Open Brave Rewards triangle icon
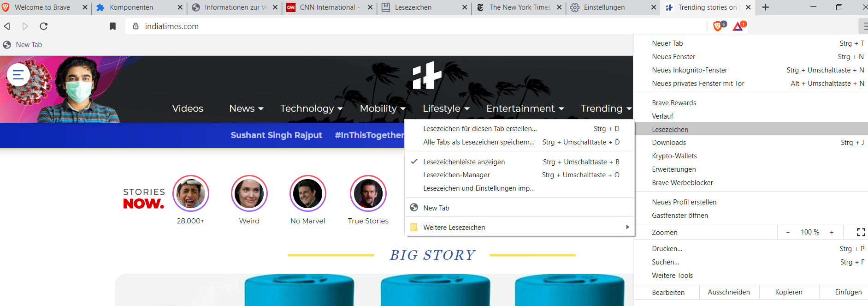The image size is (868, 306). [738, 26]
